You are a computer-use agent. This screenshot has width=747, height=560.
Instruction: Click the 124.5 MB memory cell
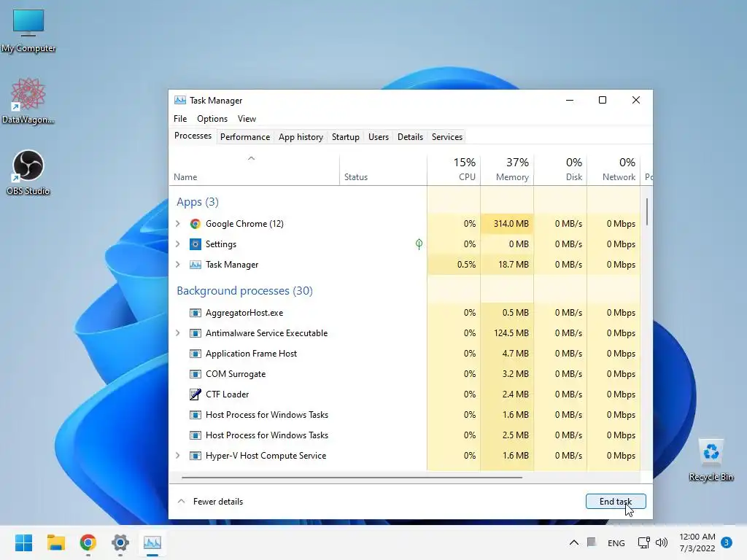click(x=508, y=333)
